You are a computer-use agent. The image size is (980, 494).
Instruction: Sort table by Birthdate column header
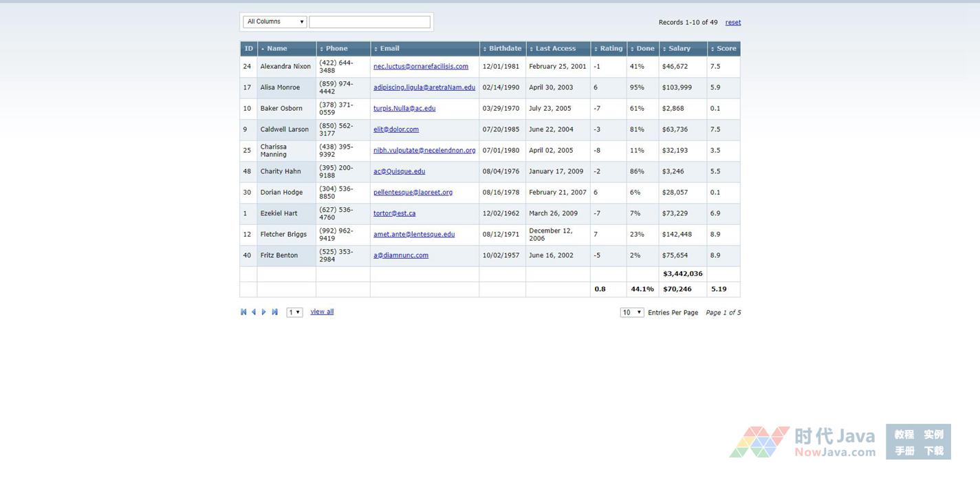coord(505,49)
